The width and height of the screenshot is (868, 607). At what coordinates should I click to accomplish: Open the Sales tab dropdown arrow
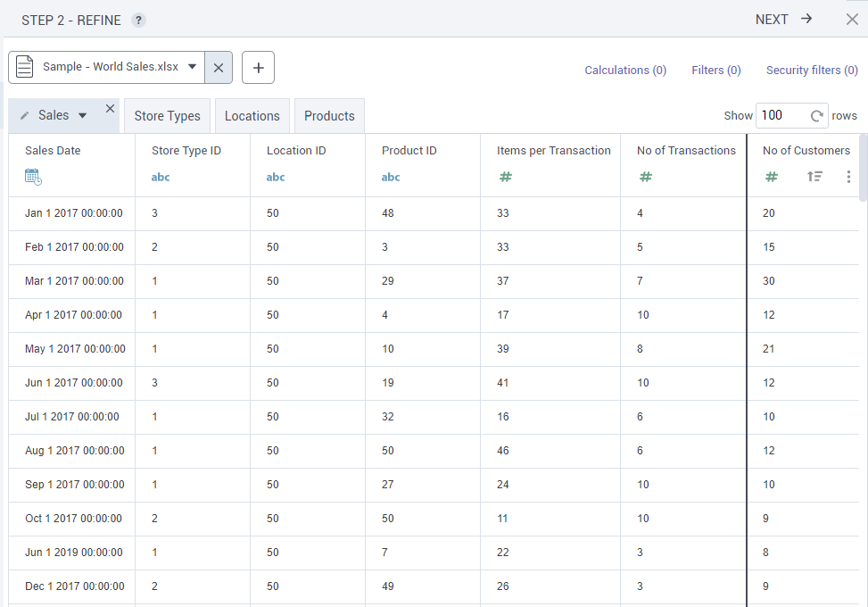pos(83,116)
